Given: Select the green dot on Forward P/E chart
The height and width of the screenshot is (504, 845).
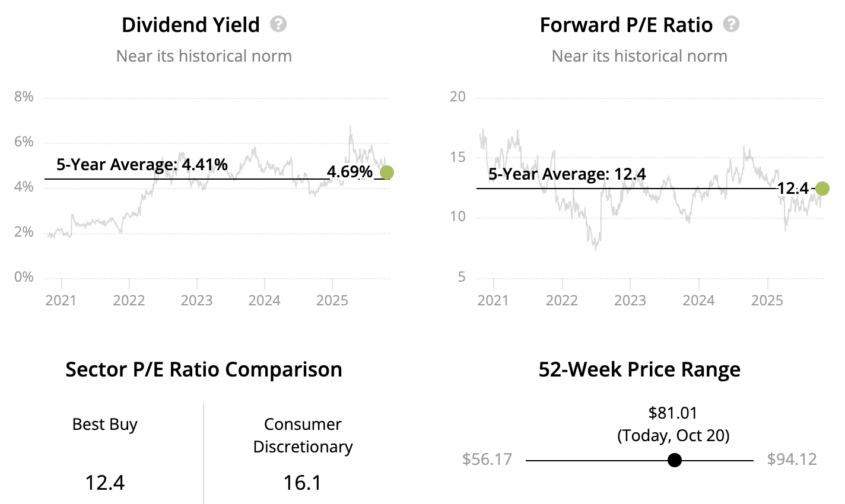Looking at the screenshot, I should [x=822, y=189].
